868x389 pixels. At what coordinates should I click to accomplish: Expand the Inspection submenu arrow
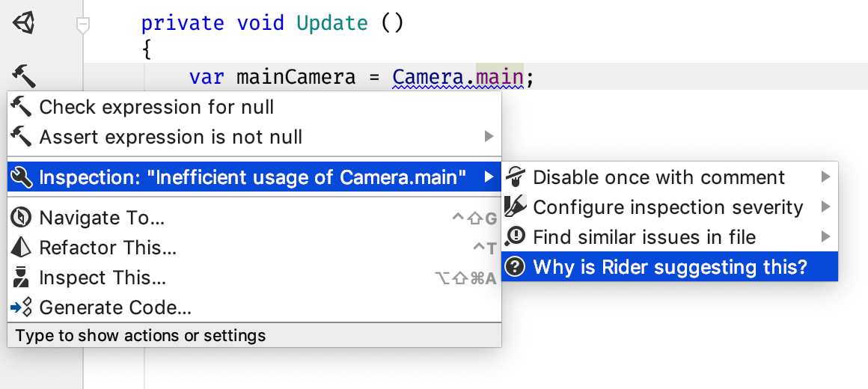489,177
